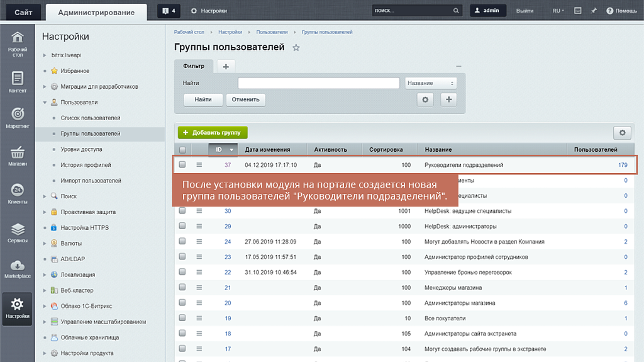The image size is (644, 362).
Task: Select Уровни доступа in the settings menu
Action: coord(81,149)
